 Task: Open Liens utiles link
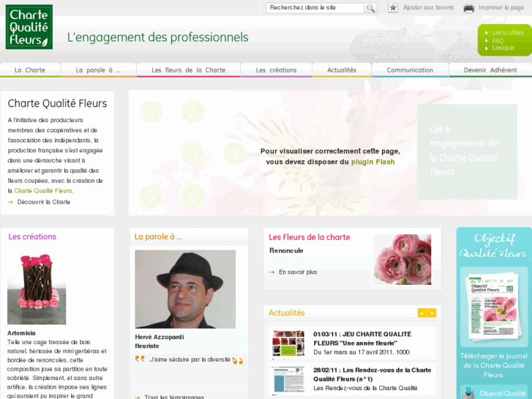point(508,33)
